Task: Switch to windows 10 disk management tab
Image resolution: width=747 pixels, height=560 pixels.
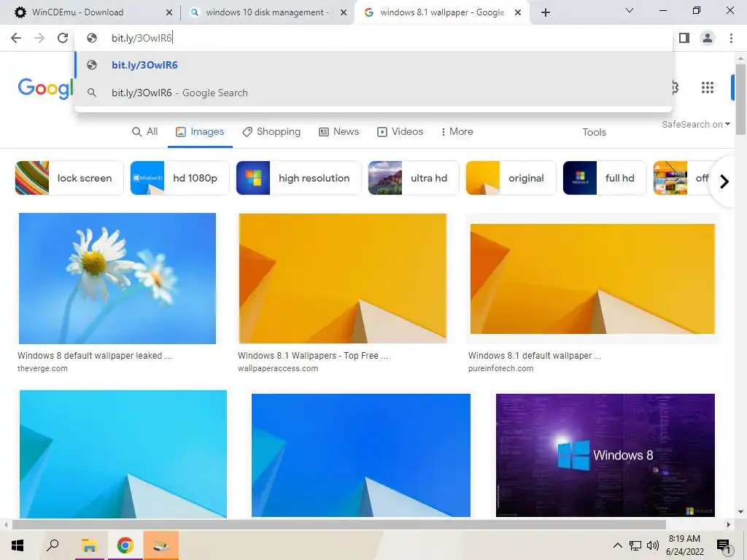Action: (267, 13)
